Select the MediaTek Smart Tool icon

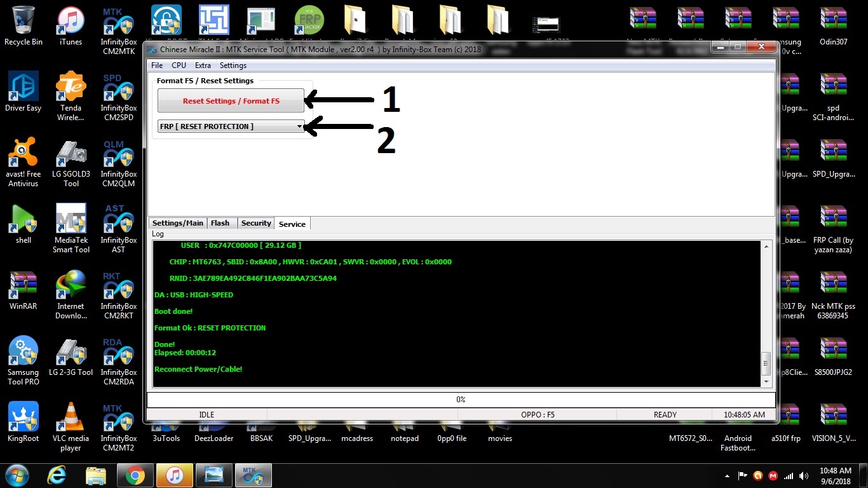click(x=71, y=229)
